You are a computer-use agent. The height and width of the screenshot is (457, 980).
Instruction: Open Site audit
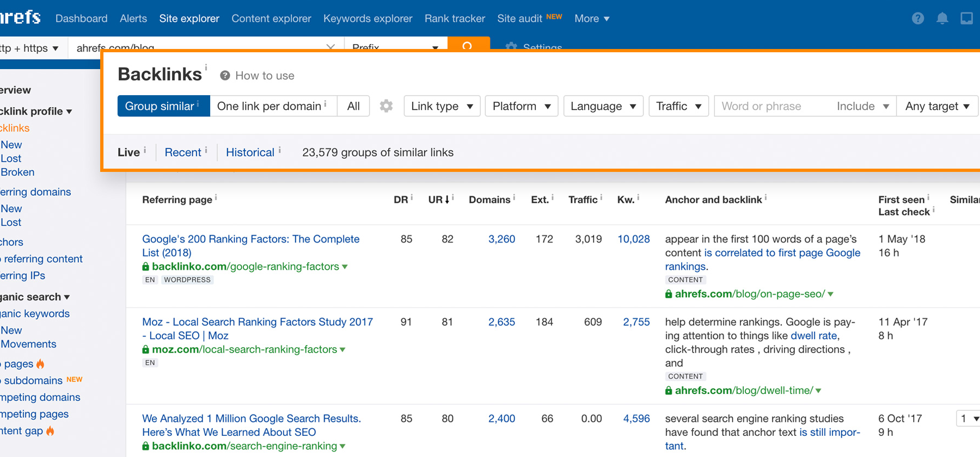tap(519, 18)
